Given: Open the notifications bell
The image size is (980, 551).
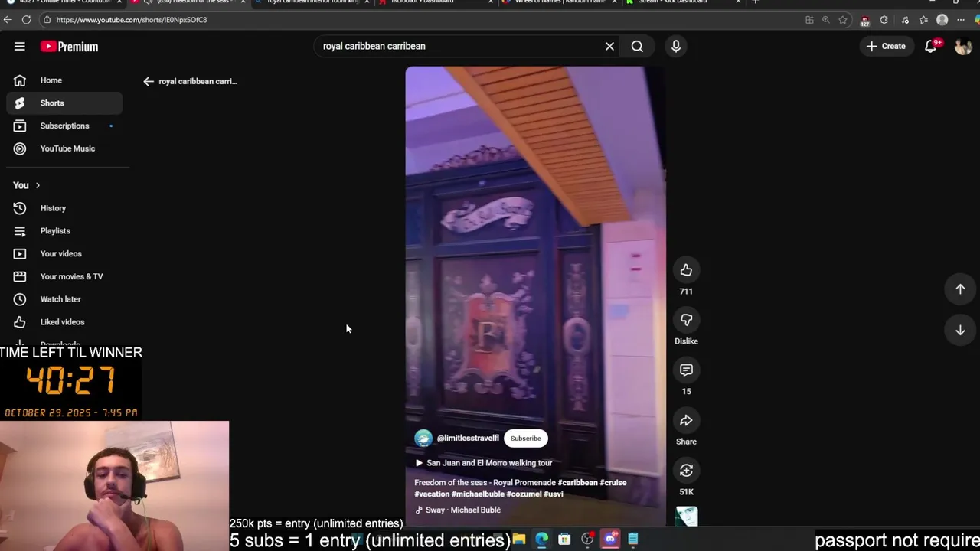Looking at the screenshot, I should point(931,47).
